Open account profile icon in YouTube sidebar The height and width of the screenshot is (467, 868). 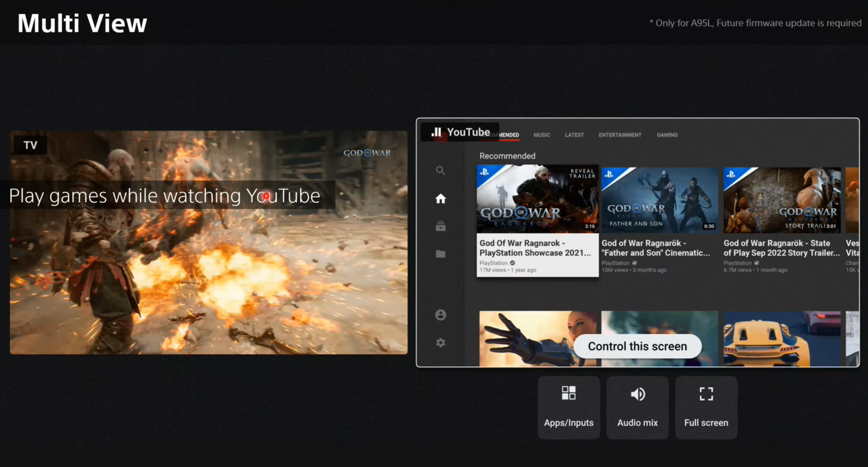click(440, 315)
